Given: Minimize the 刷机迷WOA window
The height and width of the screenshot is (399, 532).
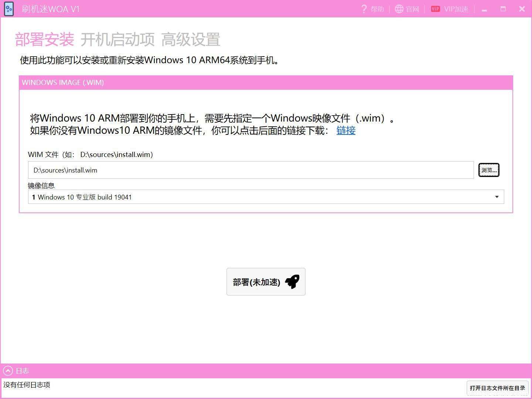Looking at the screenshot, I should coord(484,9).
